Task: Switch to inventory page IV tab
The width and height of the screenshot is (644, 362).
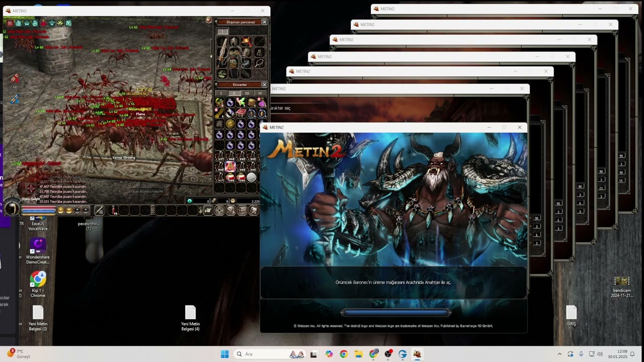Action: [x=260, y=93]
